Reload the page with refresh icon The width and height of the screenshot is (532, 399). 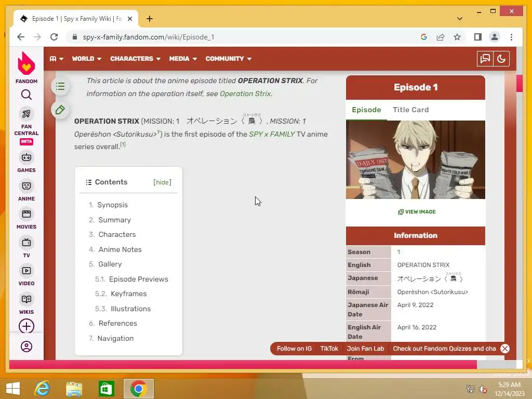54,37
